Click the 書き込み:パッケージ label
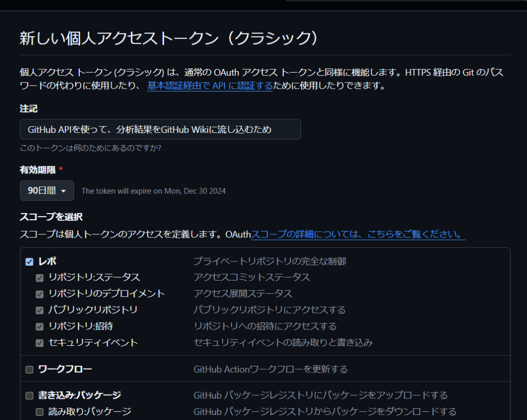527x420 pixels. [x=80, y=395]
